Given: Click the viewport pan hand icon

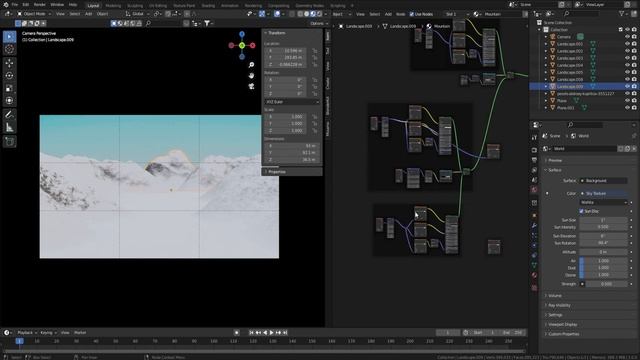Looking at the screenshot, I should [251, 76].
